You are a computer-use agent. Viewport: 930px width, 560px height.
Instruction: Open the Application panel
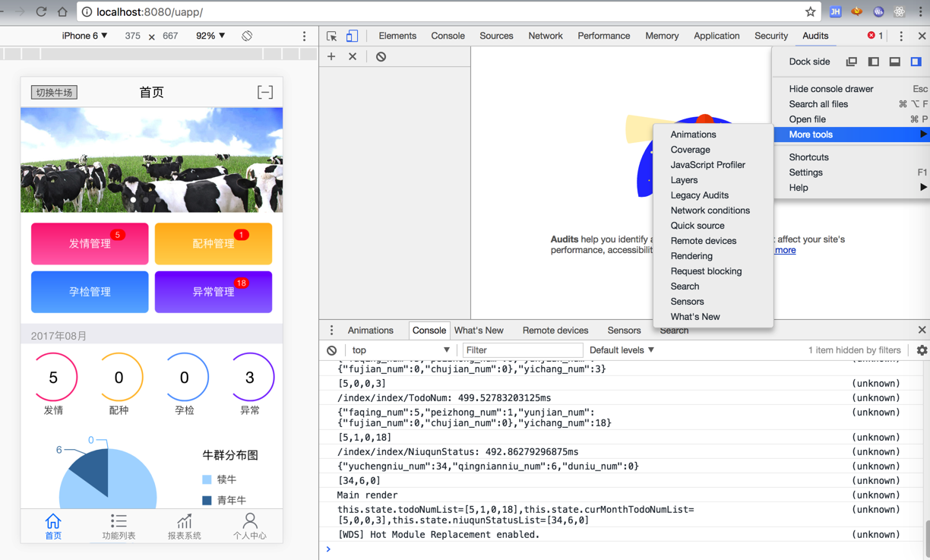[x=716, y=36]
